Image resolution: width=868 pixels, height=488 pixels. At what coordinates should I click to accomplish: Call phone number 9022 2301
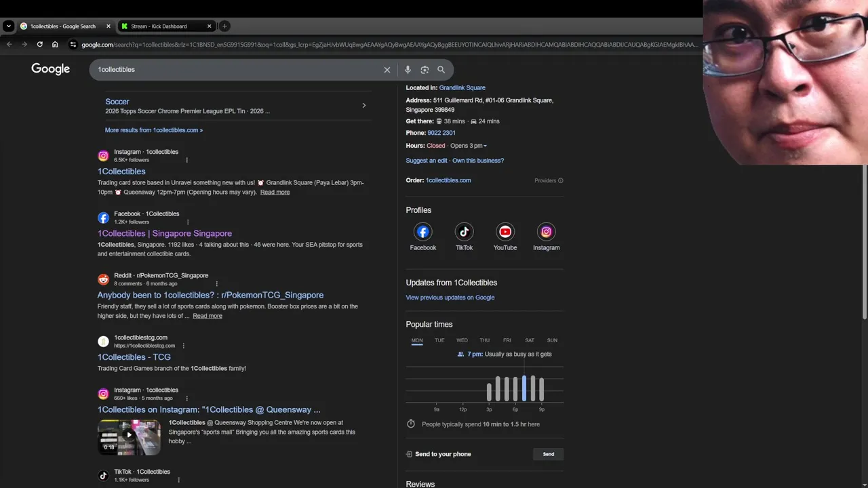(x=441, y=133)
